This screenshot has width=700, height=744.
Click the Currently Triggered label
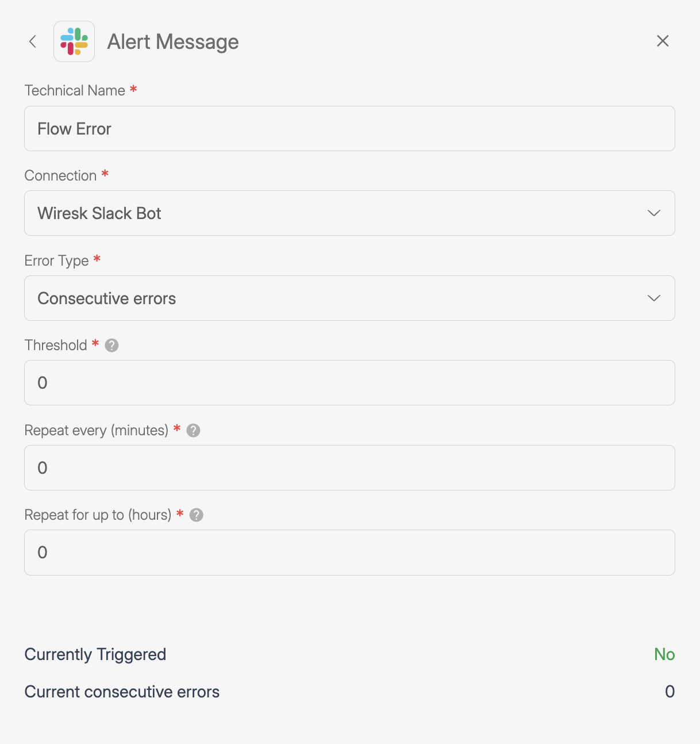pyautogui.click(x=95, y=654)
